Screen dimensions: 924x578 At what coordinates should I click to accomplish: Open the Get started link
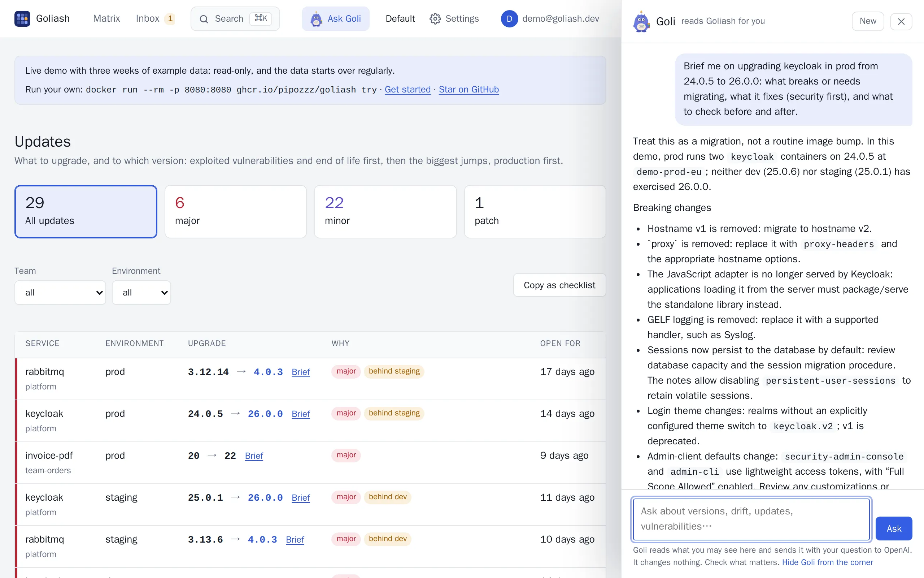point(407,90)
